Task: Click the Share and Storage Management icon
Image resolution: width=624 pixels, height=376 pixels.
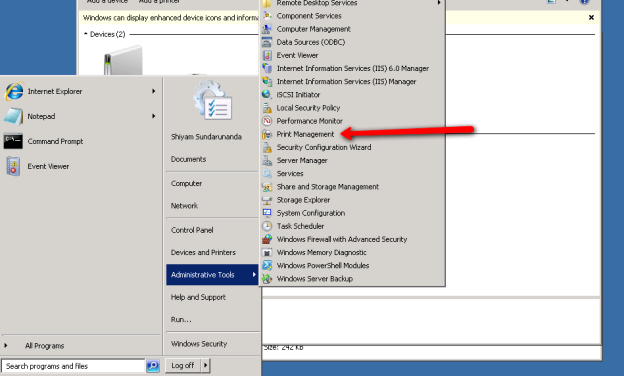Action: coord(267,187)
